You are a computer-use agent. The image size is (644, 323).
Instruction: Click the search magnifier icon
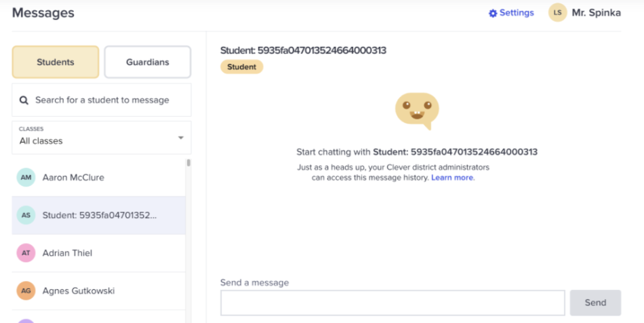(24, 100)
